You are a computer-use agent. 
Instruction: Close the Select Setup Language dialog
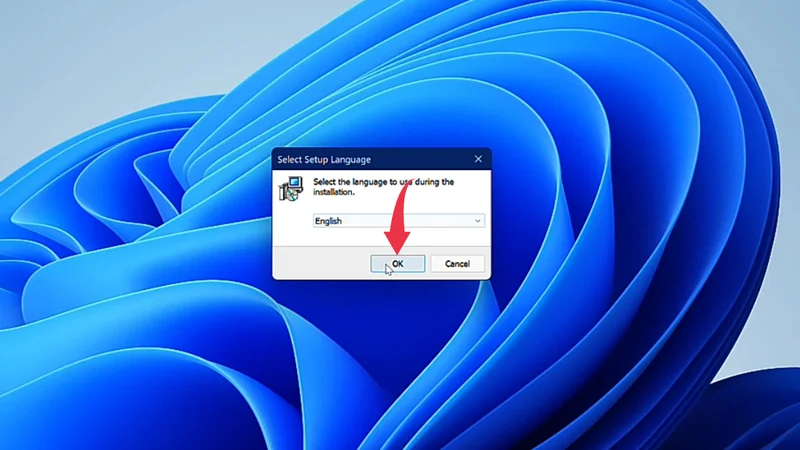point(478,159)
